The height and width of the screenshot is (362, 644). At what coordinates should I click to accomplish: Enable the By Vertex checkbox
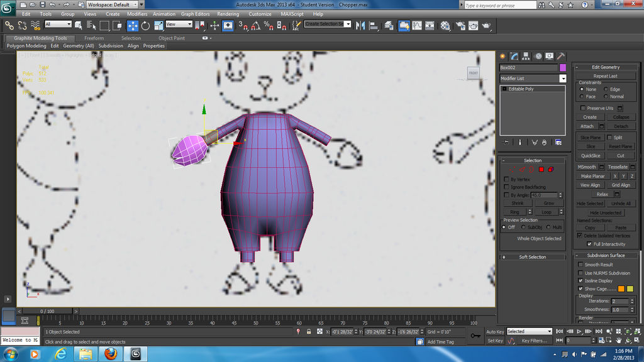pos(506,179)
